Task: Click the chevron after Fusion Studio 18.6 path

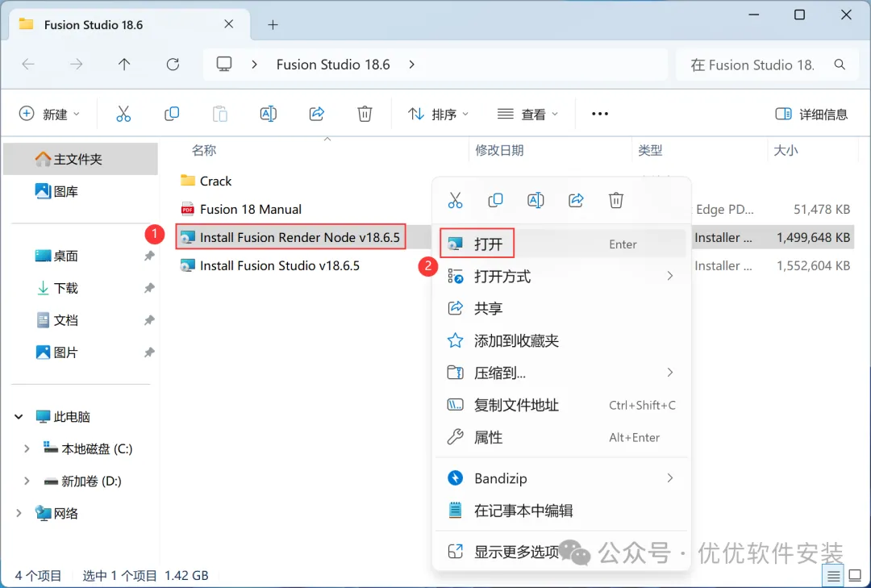Action: [411, 65]
